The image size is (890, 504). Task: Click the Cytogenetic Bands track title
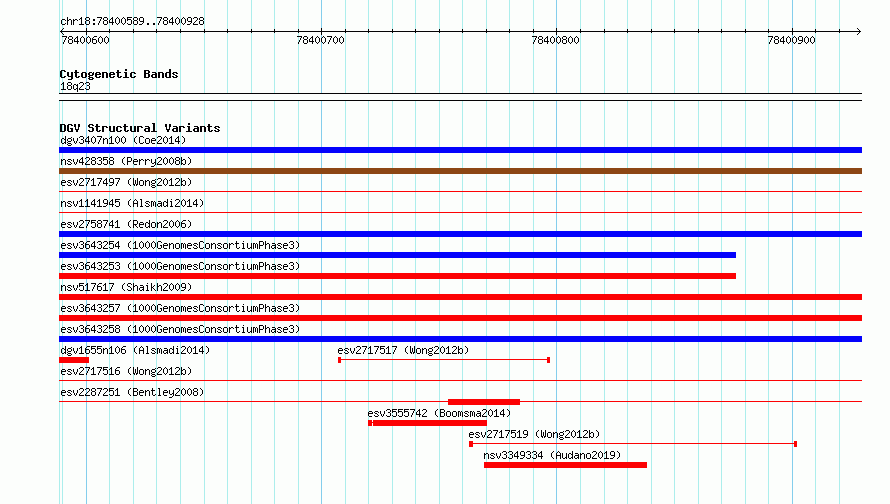(x=119, y=74)
